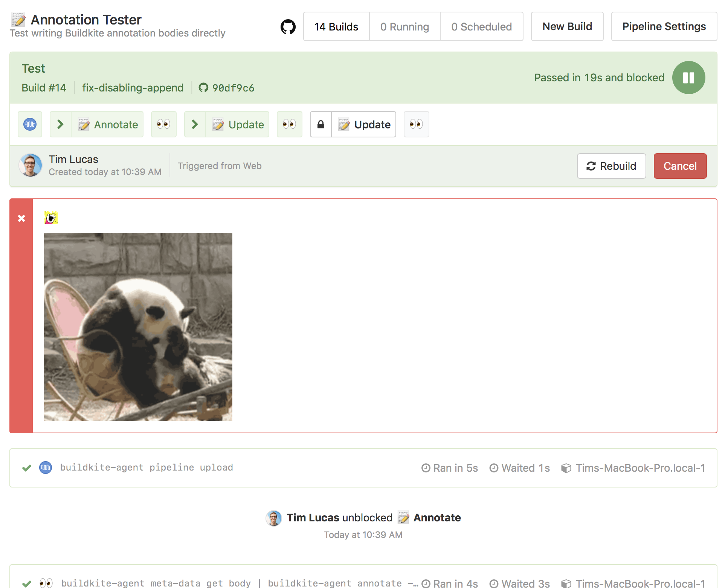Click the GitHub repository icon in header
Screen dimensions: 728x588
click(288, 27)
